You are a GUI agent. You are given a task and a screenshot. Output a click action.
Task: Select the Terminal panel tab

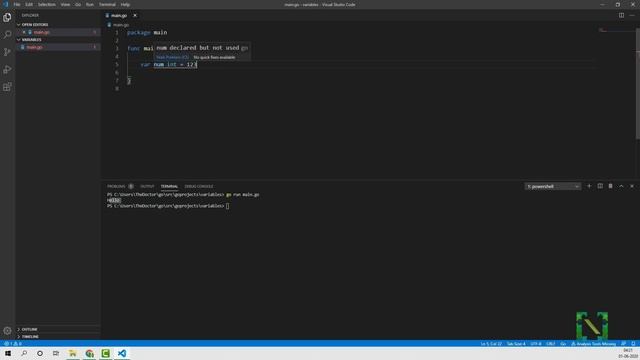pos(169,186)
